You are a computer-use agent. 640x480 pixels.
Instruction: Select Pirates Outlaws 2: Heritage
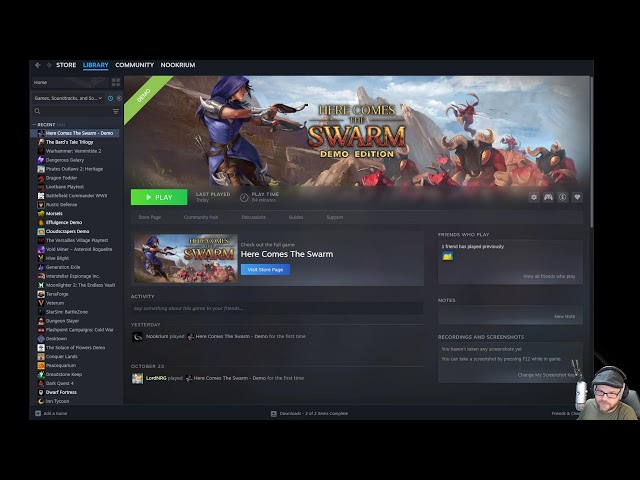point(74,169)
